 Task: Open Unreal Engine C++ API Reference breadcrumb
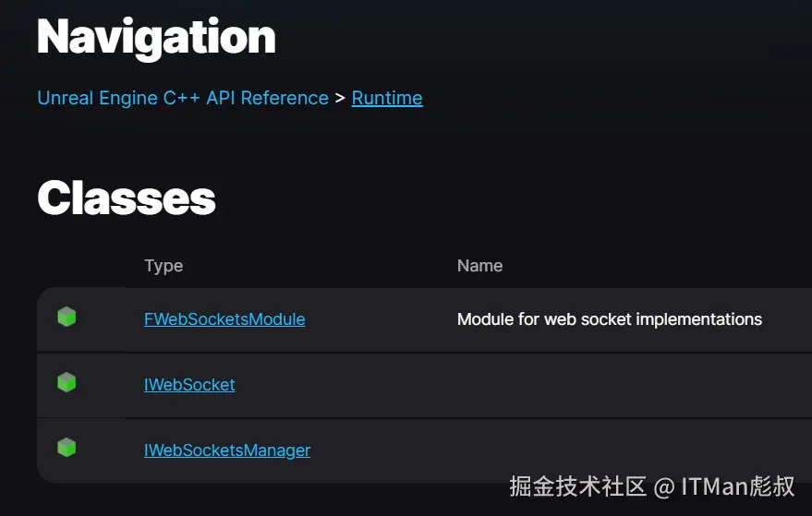point(183,98)
